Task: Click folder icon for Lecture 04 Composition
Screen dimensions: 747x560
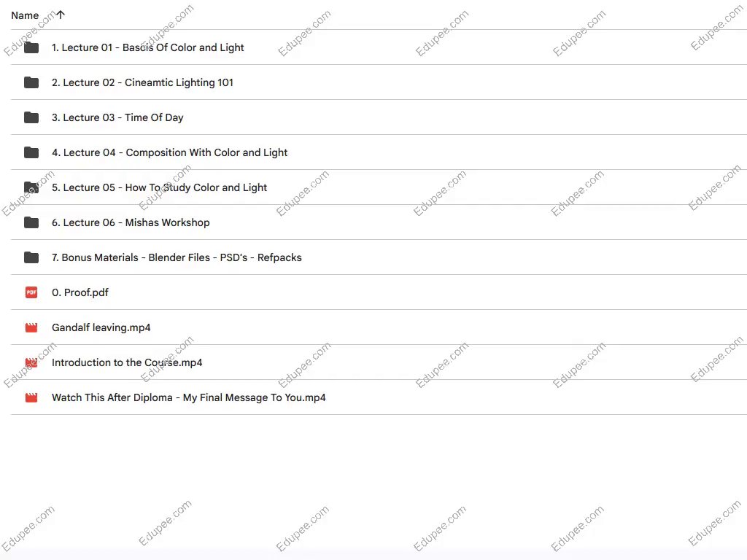Action: click(x=31, y=152)
